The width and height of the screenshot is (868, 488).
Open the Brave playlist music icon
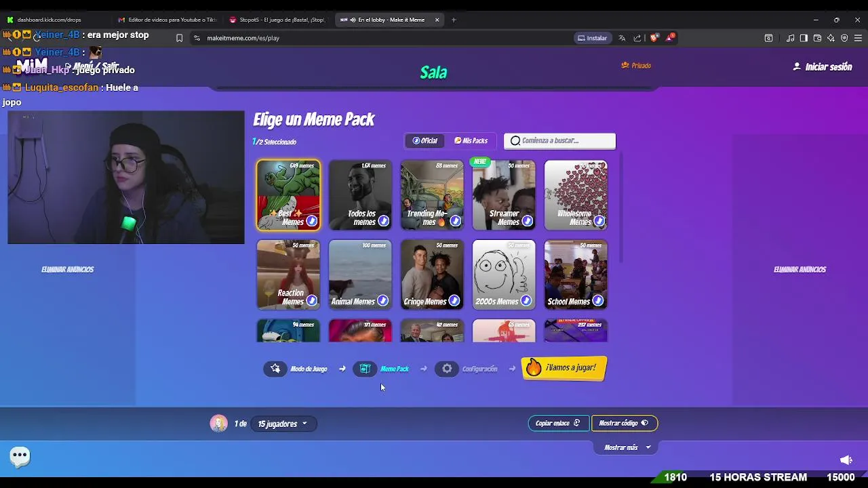tap(790, 38)
